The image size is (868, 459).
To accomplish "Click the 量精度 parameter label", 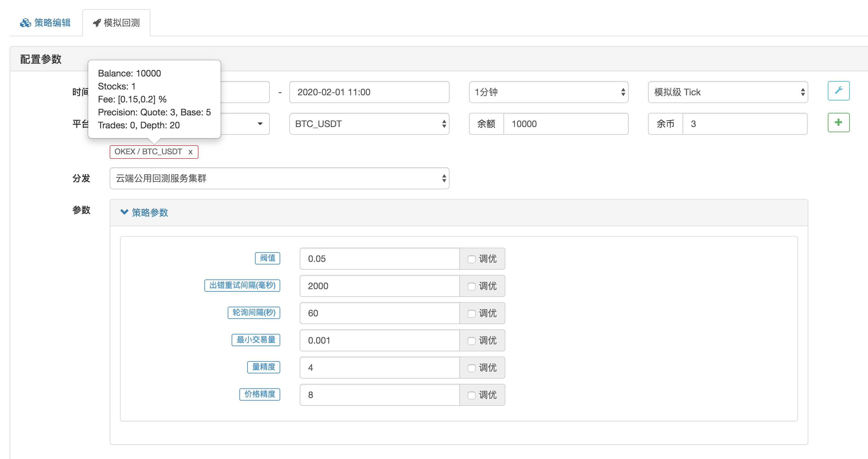I will point(263,367).
